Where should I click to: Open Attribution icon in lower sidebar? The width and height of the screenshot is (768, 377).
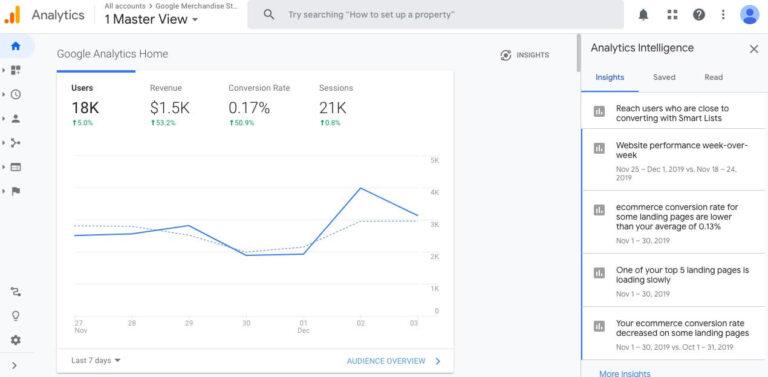16,292
